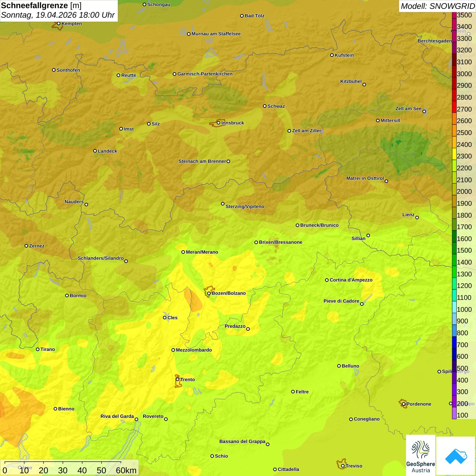Click the Bozen/Bolzano city marker dot
The width and height of the screenshot is (476, 476).
[x=209, y=293]
